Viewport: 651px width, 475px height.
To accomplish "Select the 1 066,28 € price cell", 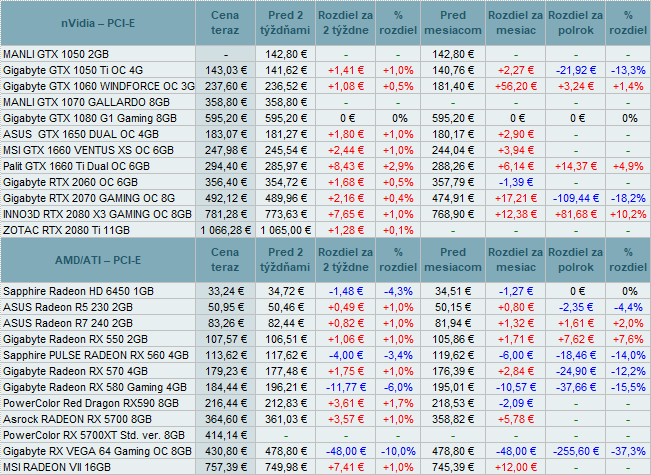I will pos(225,230).
